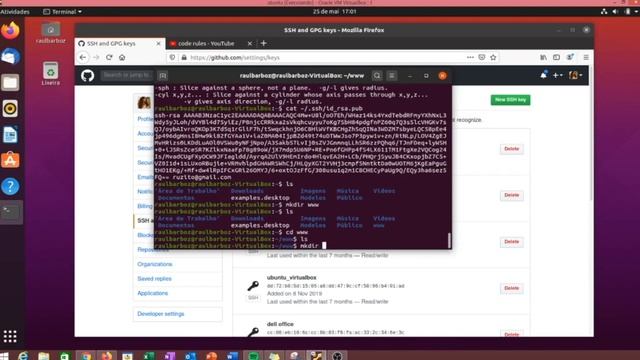The height and width of the screenshot is (360, 640).
Task: Open the clock and calendar in the top bar
Action: tap(335, 11)
